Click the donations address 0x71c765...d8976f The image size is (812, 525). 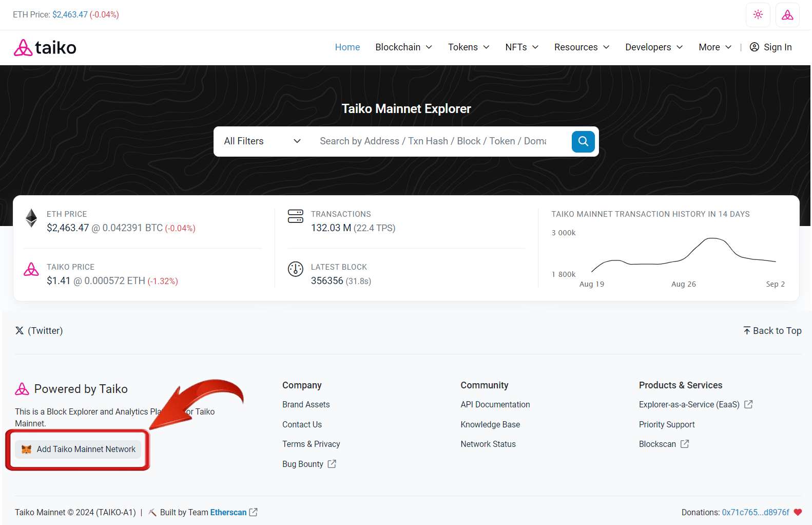tap(756, 513)
